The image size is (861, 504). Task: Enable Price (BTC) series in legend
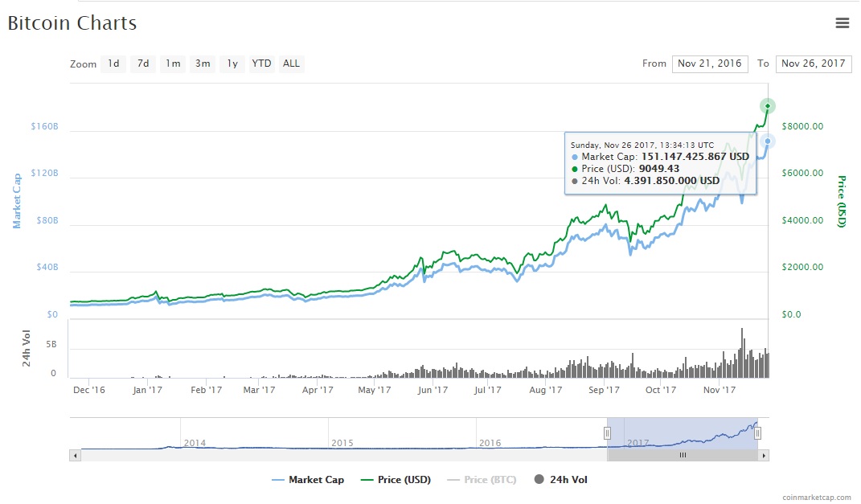[x=482, y=480]
